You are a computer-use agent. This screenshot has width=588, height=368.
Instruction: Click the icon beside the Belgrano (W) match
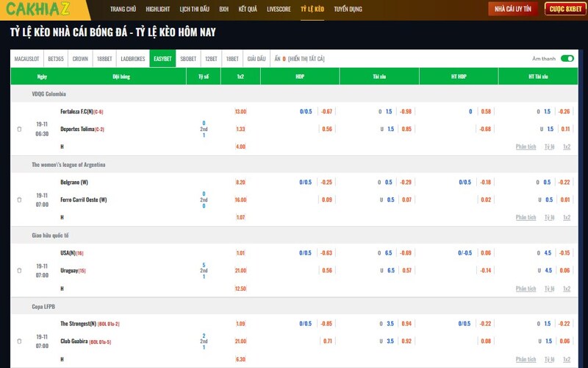click(19, 199)
